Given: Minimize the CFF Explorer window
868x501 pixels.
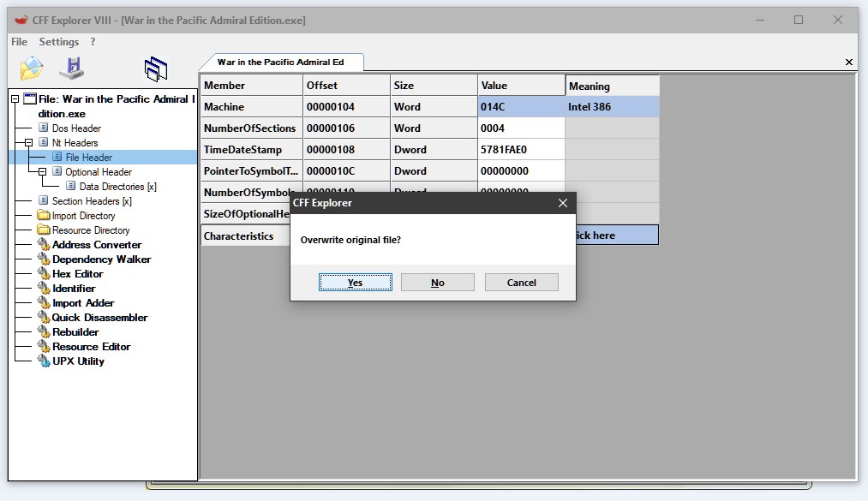Looking at the screenshot, I should pos(760,20).
